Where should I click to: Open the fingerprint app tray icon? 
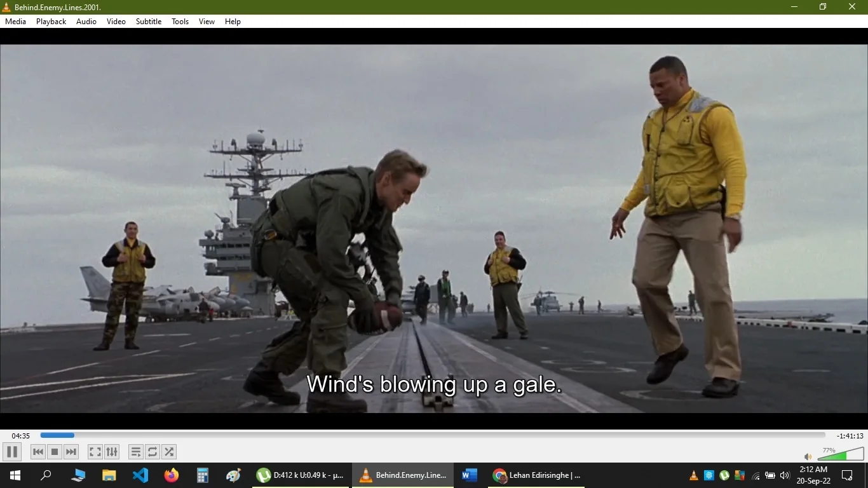tap(709, 475)
